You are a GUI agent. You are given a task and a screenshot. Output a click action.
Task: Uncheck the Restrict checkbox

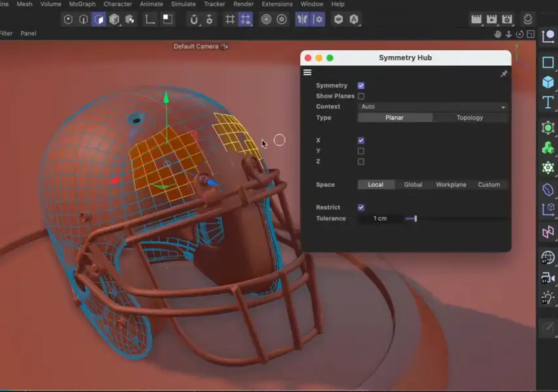[361, 207]
